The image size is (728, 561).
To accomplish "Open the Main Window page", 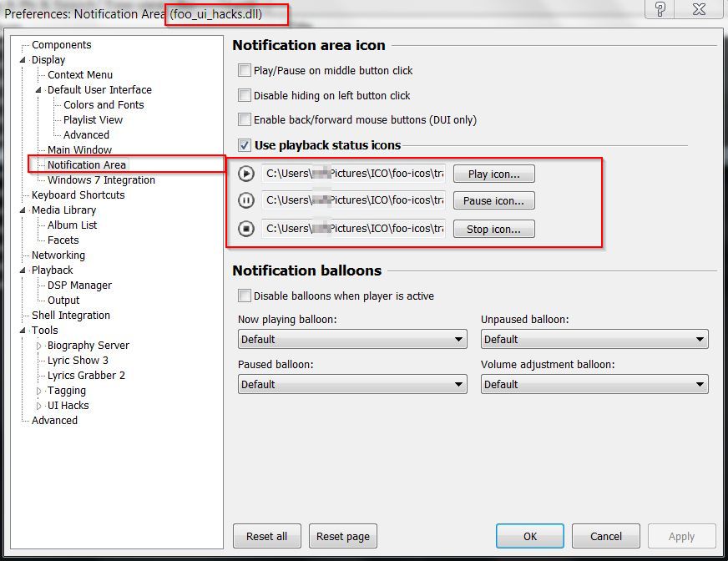I will (x=79, y=149).
